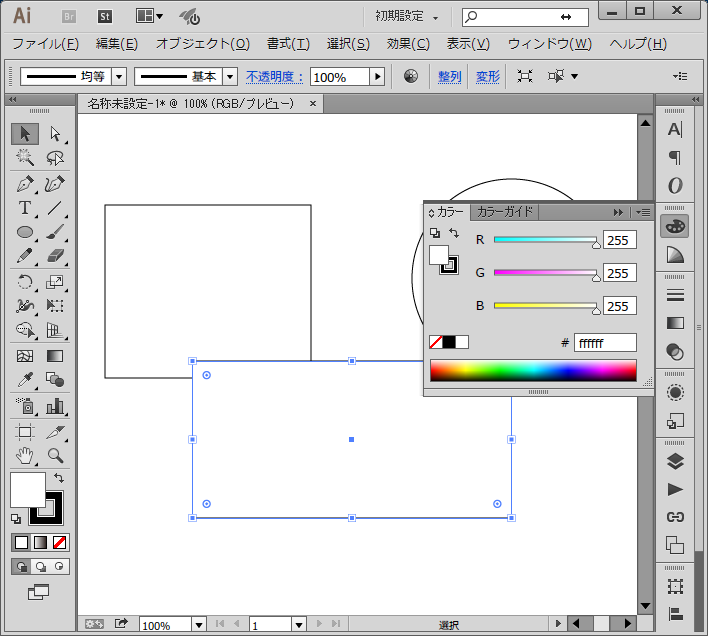Open the Links panel icon

675,517
